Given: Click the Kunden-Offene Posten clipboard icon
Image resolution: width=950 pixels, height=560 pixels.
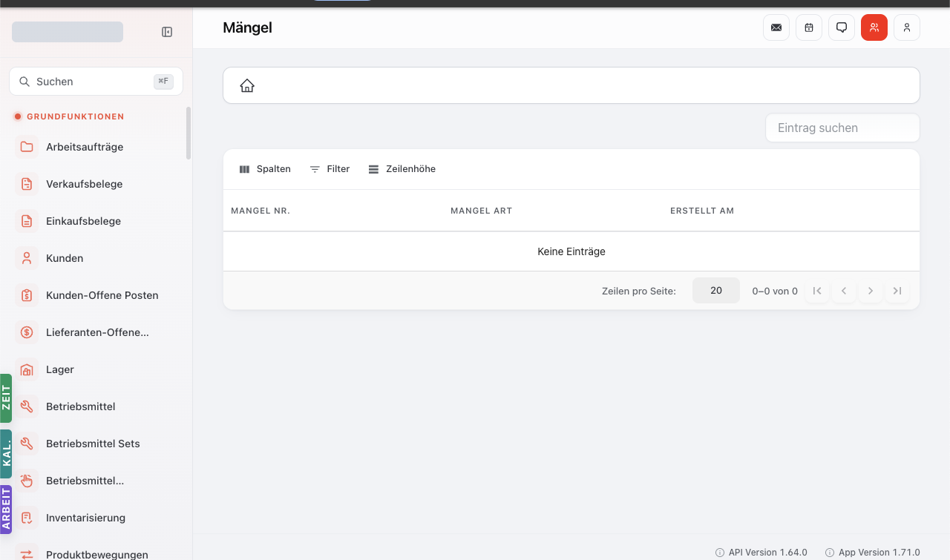Looking at the screenshot, I should [27, 295].
